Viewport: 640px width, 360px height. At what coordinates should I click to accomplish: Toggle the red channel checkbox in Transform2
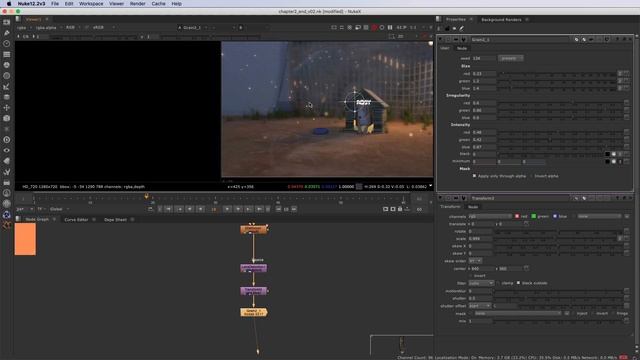click(x=517, y=216)
